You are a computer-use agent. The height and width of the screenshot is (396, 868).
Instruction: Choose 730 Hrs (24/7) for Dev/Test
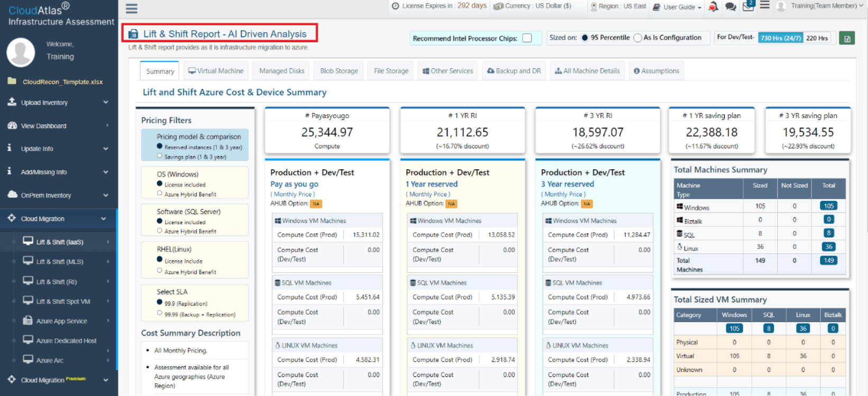781,38
